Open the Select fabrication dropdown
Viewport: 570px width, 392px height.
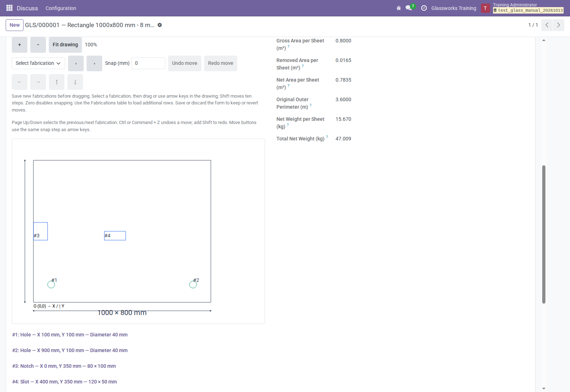(38, 63)
